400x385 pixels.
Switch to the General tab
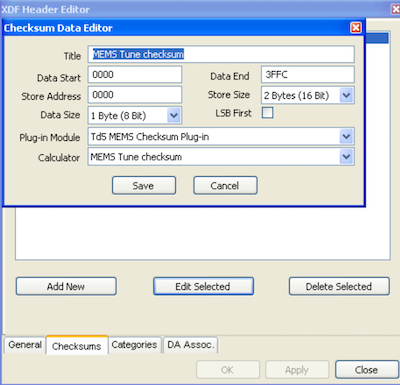25,345
